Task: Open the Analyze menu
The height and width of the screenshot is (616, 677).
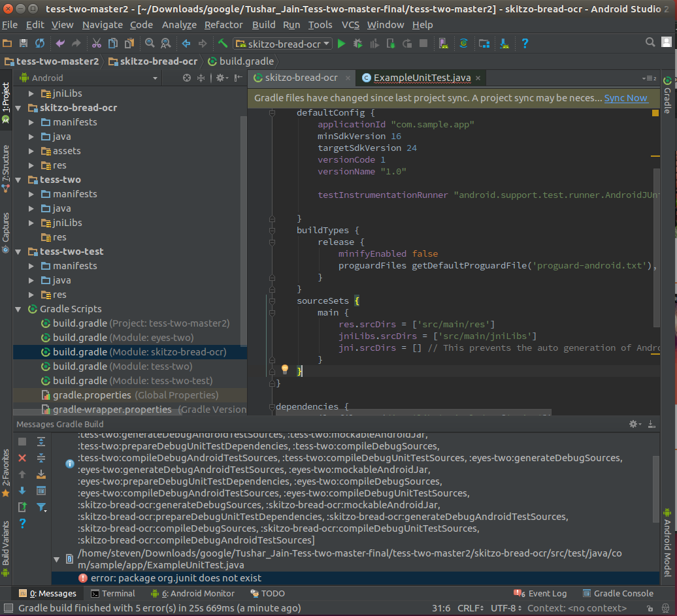Action: pos(179,25)
